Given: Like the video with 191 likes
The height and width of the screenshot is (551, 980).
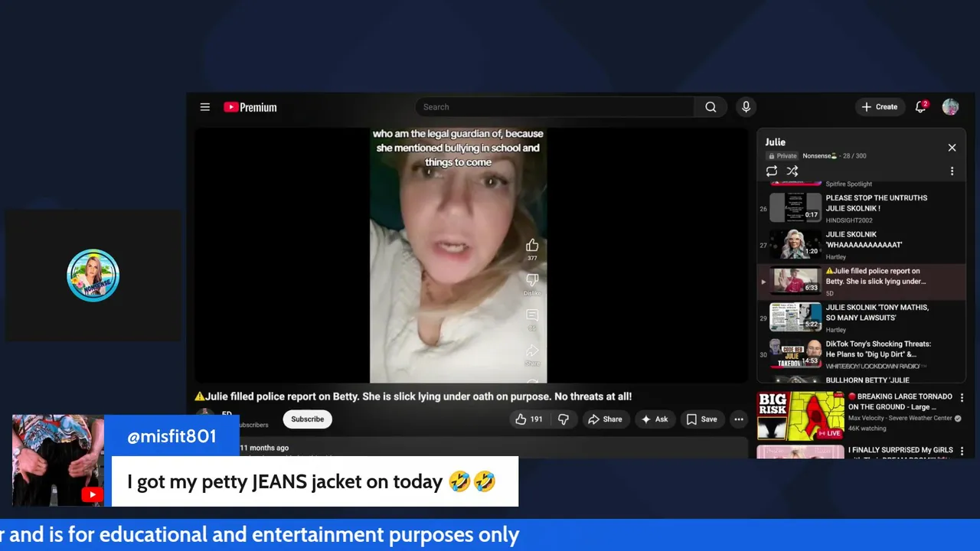Looking at the screenshot, I should (x=528, y=419).
